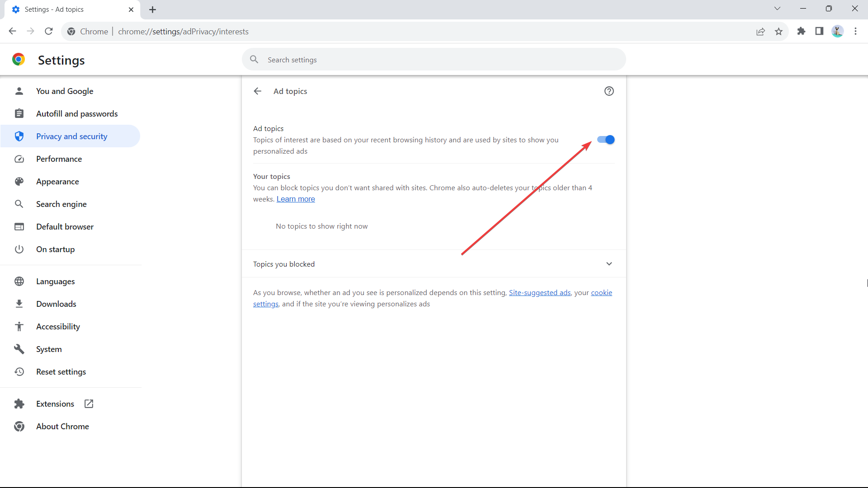Expand the Topics you blocked section

(x=434, y=264)
